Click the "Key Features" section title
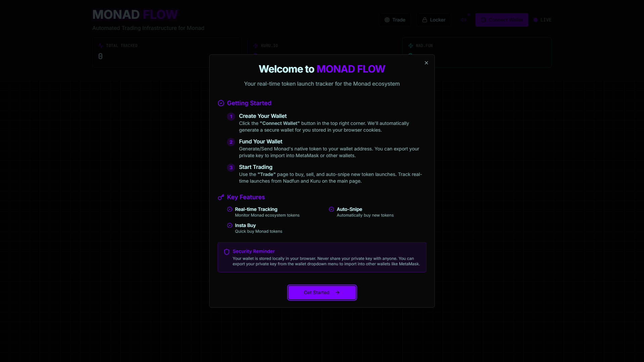This screenshot has height=362, width=644. coord(246,197)
